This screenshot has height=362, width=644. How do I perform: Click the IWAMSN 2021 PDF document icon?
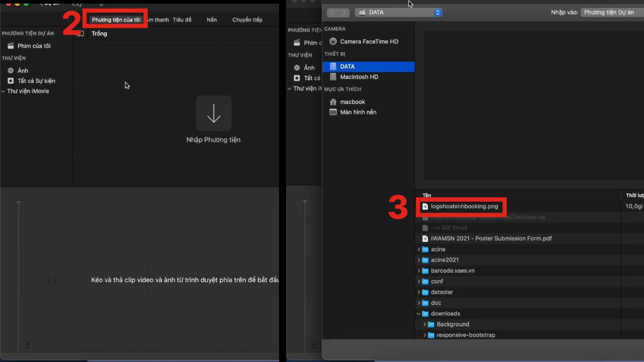[x=425, y=239]
